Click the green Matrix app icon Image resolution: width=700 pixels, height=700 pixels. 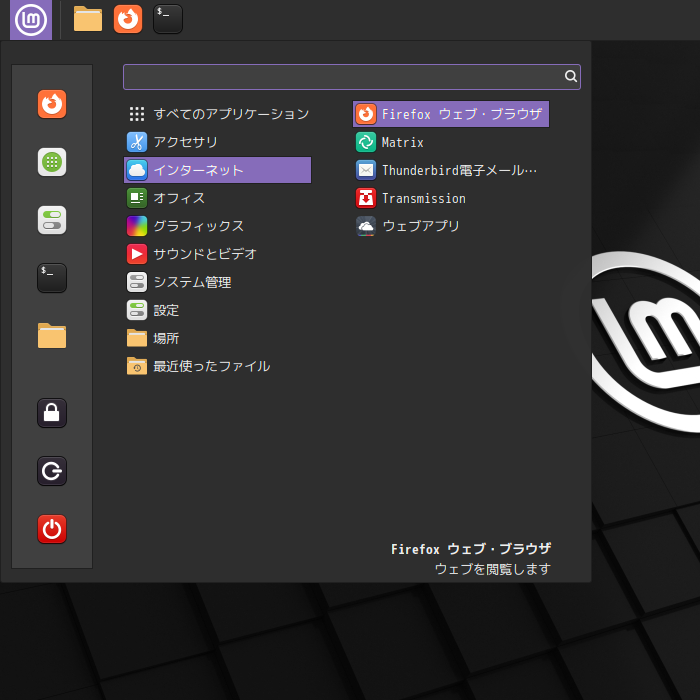(366, 142)
